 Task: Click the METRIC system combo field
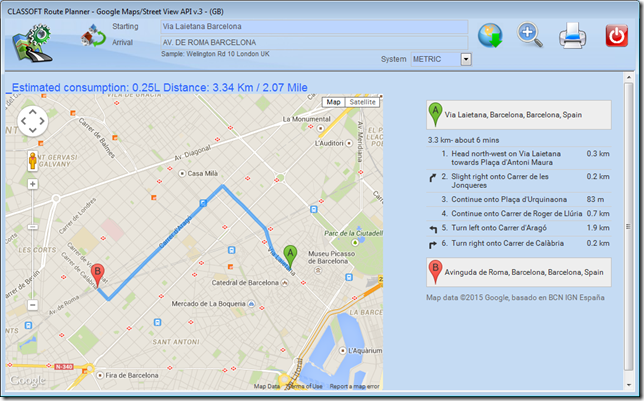[436, 59]
